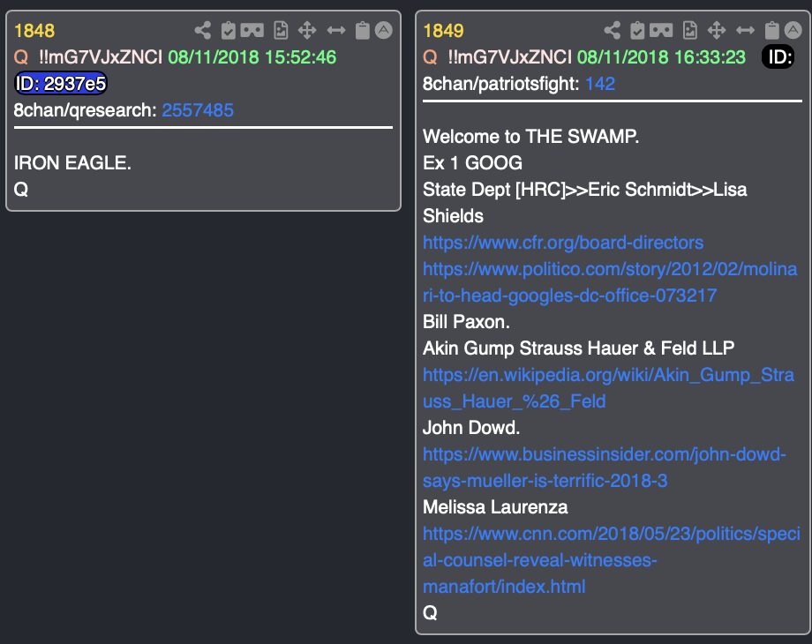Click the orange Q author name in post 1848
Image resolution: width=812 pixels, height=644 pixels.
pos(21,57)
